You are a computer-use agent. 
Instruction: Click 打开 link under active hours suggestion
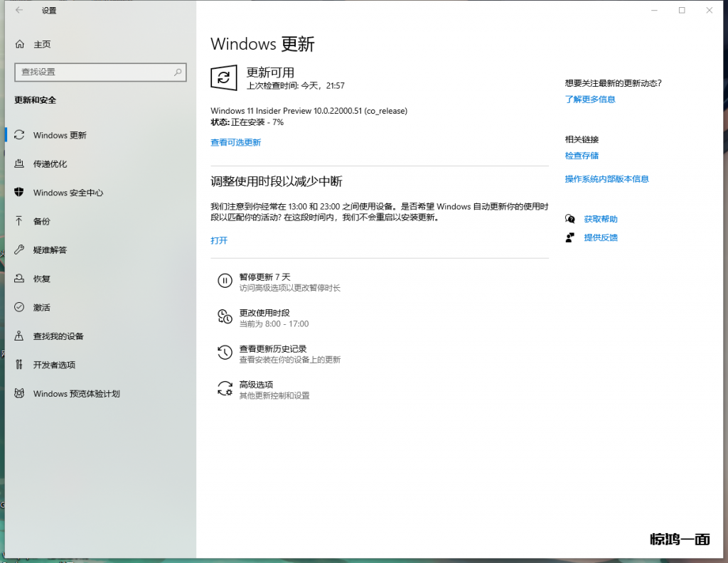tap(219, 240)
